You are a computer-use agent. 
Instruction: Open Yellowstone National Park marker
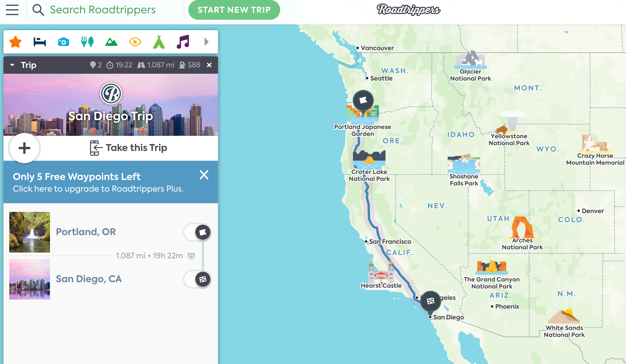pyautogui.click(x=509, y=129)
